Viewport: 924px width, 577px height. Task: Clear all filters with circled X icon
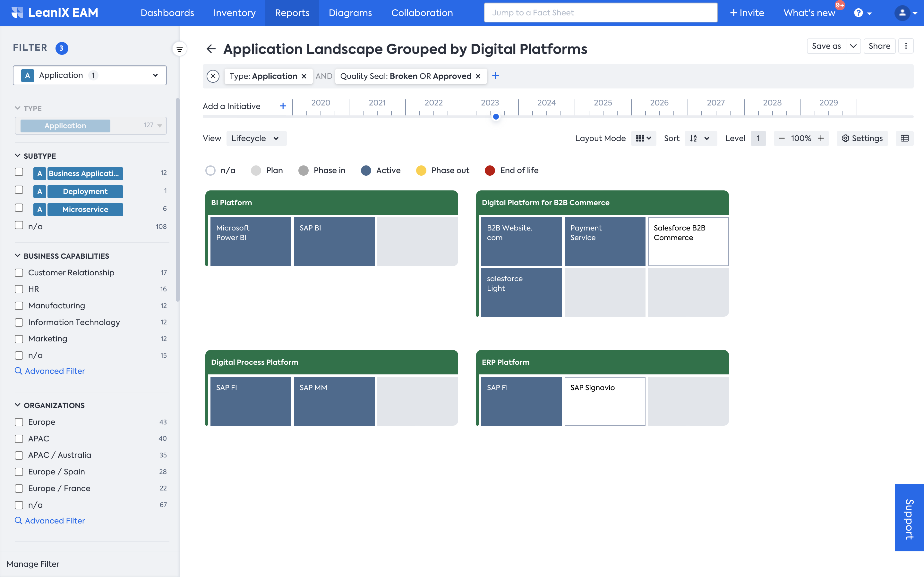click(213, 76)
